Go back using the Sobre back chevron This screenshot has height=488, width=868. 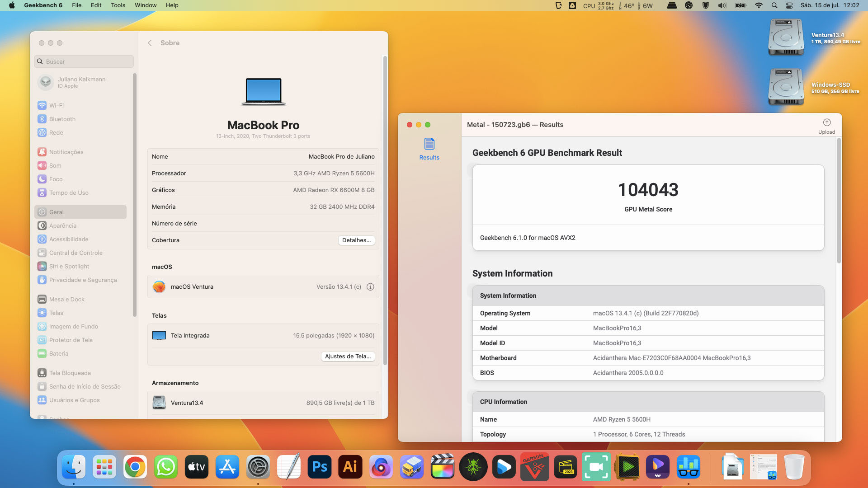[x=150, y=42]
